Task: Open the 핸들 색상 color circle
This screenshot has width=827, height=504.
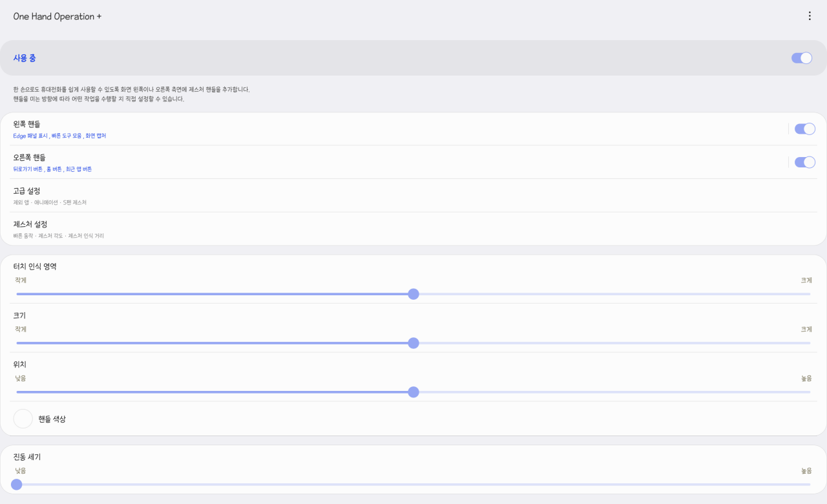Action: click(23, 419)
